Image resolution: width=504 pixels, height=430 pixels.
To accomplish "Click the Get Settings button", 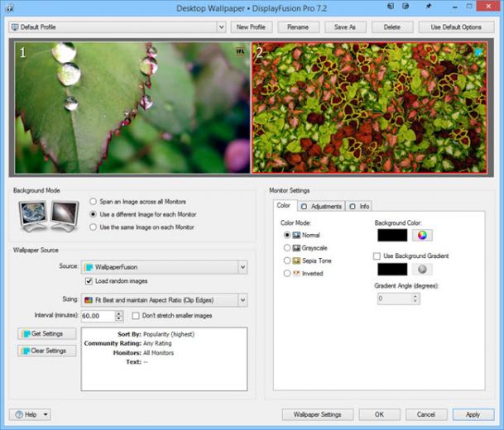I will point(47,333).
